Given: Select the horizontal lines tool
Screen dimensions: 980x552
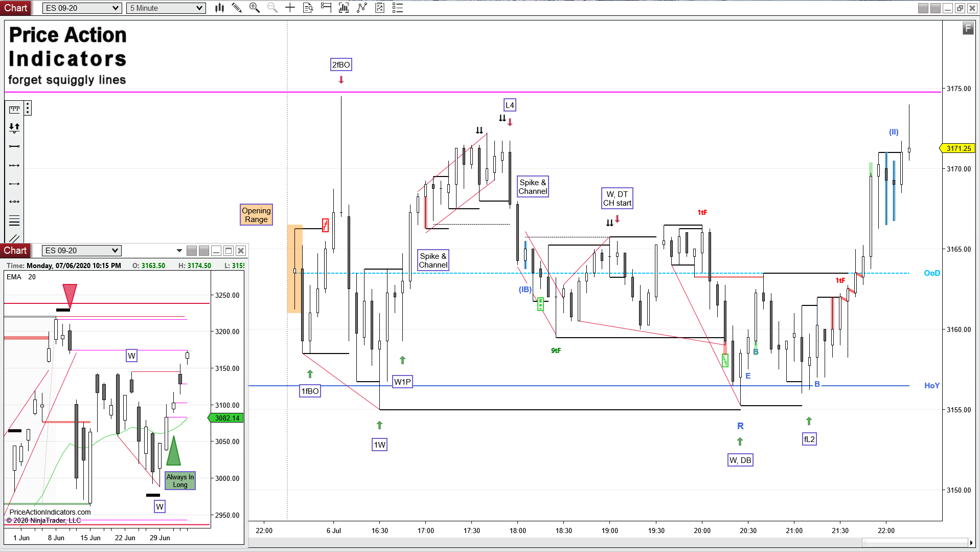Looking at the screenshot, I should (x=14, y=220).
